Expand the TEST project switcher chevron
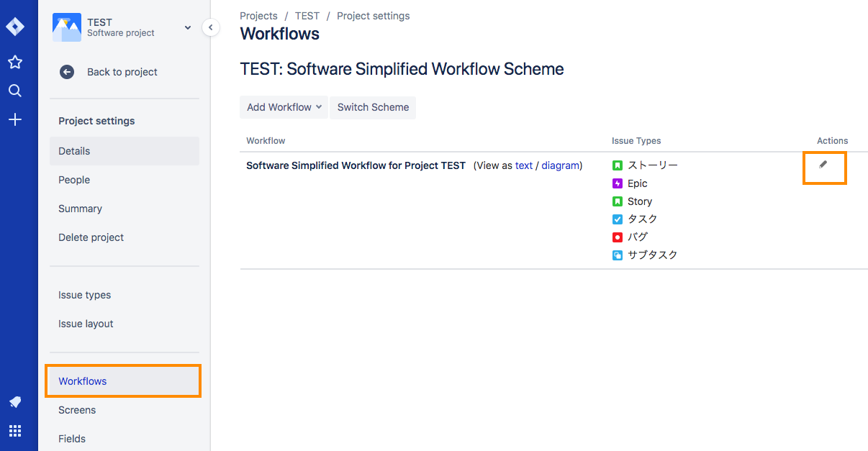Viewport: 868px width, 451px height. (x=188, y=27)
